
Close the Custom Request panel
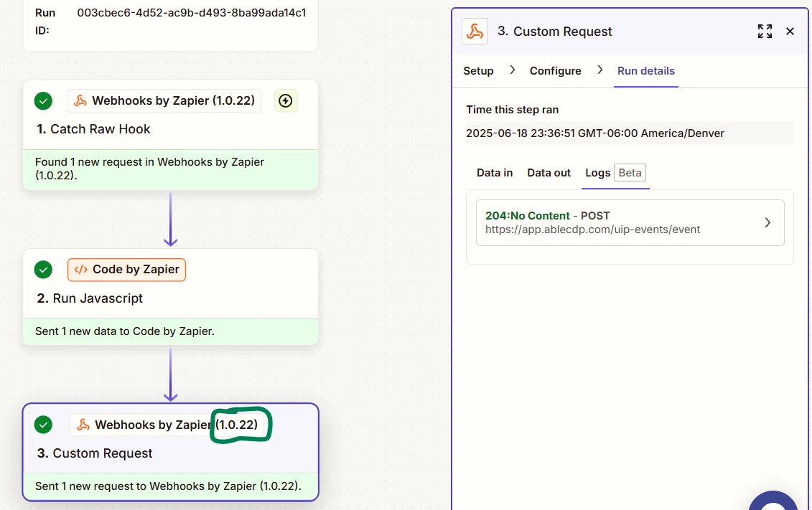click(x=790, y=31)
